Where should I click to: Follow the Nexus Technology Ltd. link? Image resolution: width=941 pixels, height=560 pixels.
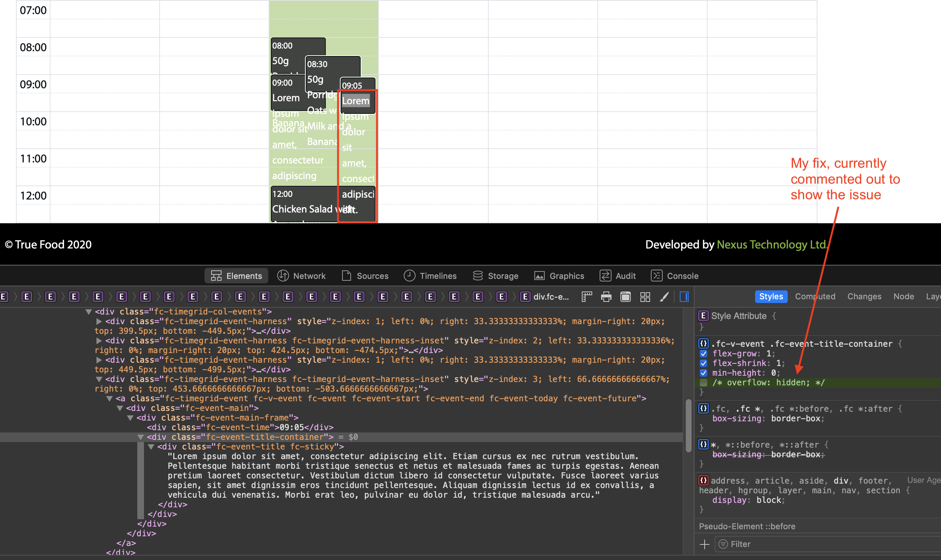tap(771, 244)
